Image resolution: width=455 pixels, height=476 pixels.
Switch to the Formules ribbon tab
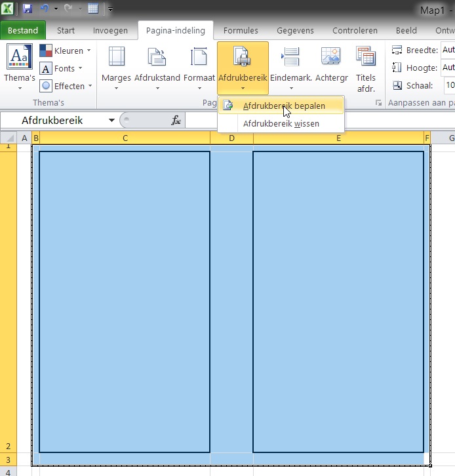point(241,30)
